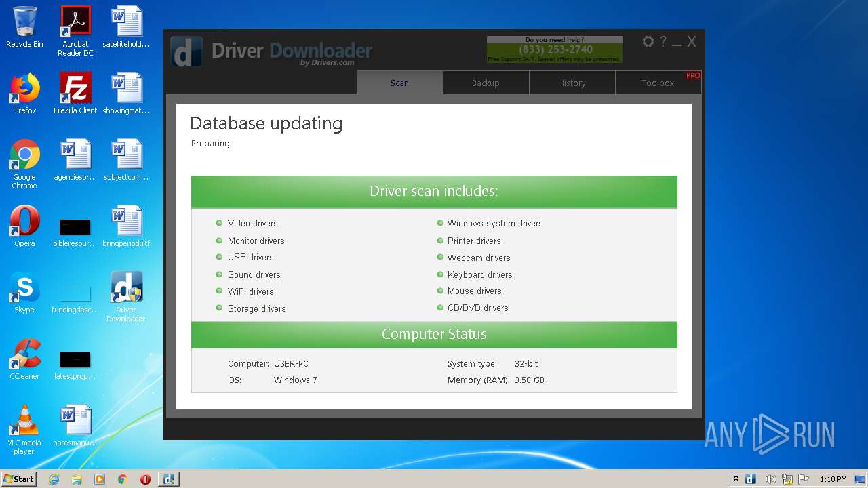This screenshot has width=868, height=488.
Task: Open the notesmanu Word document
Action: coord(75,426)
